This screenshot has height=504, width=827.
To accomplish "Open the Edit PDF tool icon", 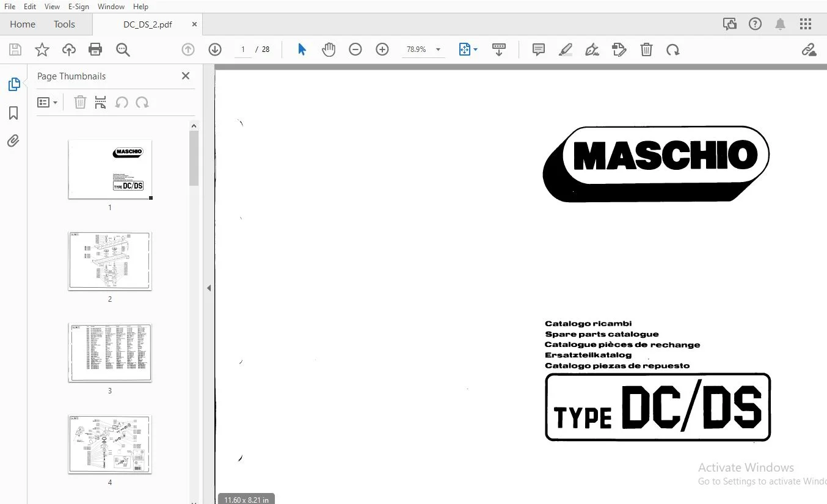I will tap(619, 49).
